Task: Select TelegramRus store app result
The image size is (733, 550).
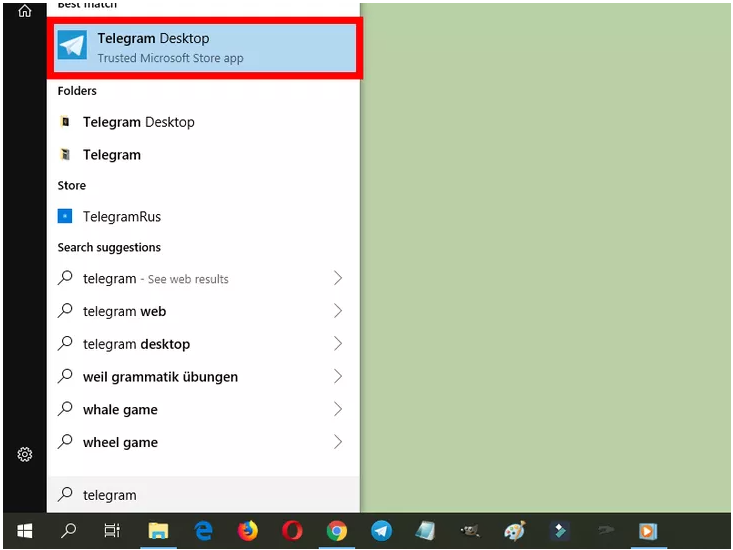Action: [x=121, y=216]
